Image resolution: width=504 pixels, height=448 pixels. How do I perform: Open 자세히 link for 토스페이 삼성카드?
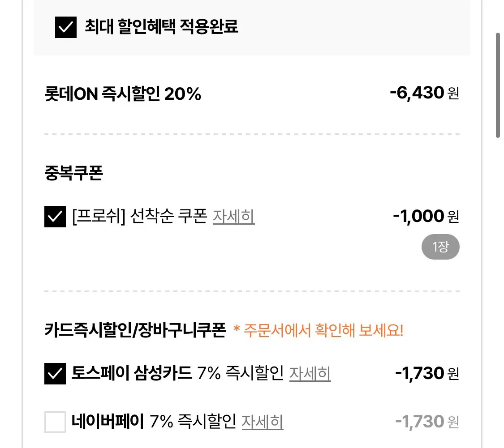click(310, 374)
